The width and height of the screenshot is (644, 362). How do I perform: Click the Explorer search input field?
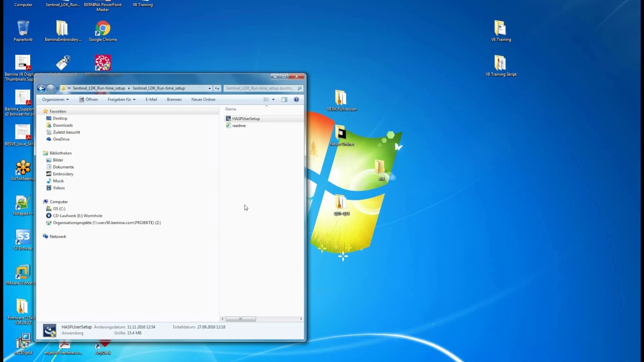263,88
